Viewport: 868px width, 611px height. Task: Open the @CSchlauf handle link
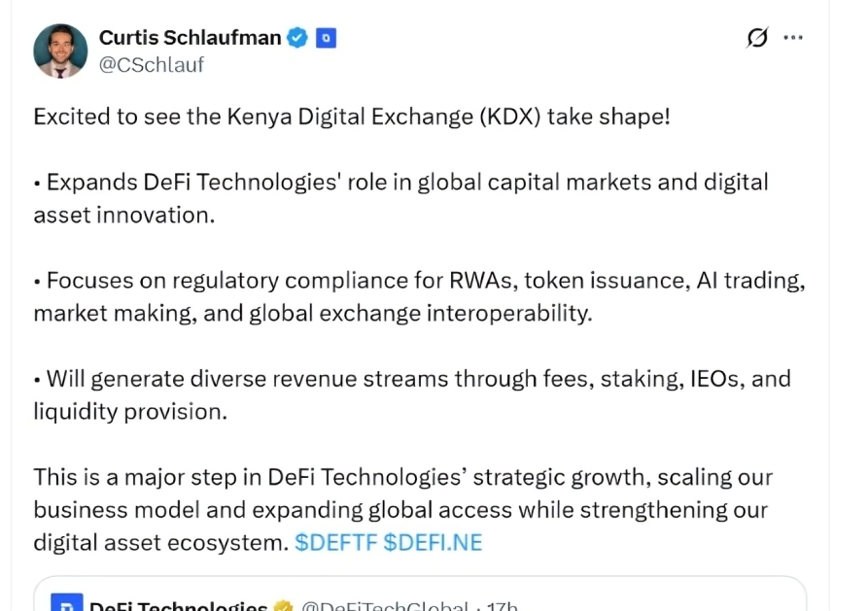click(152, 65)
